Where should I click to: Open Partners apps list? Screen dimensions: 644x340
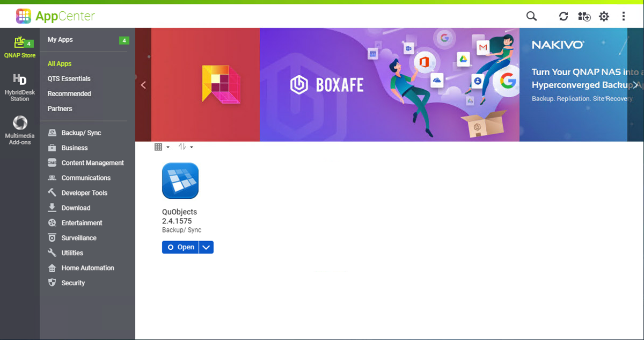(60, 108)
